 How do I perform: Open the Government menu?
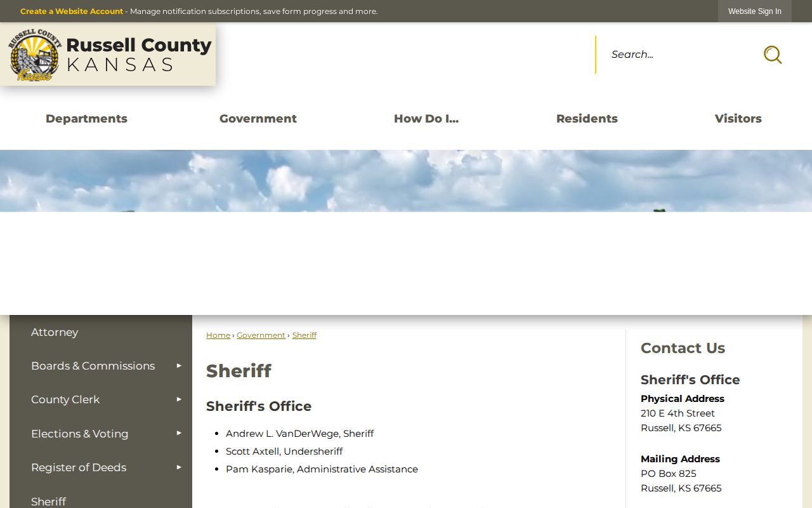coord(258,119)
